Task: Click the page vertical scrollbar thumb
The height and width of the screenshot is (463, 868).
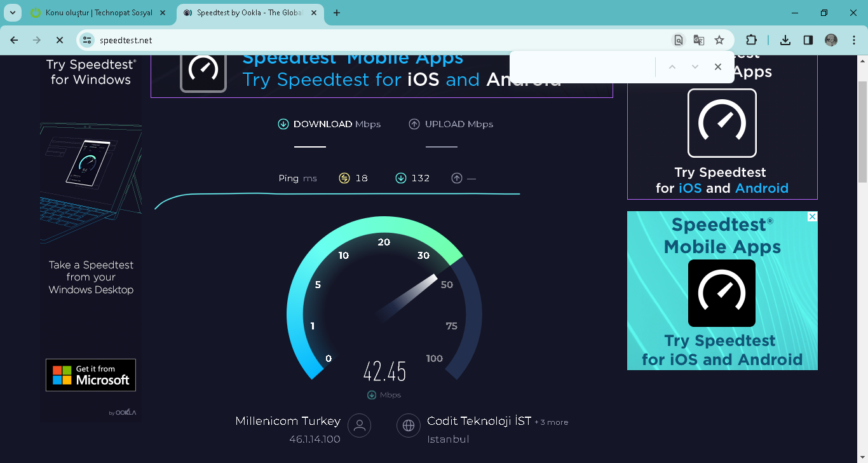Action: click(862, 130)
